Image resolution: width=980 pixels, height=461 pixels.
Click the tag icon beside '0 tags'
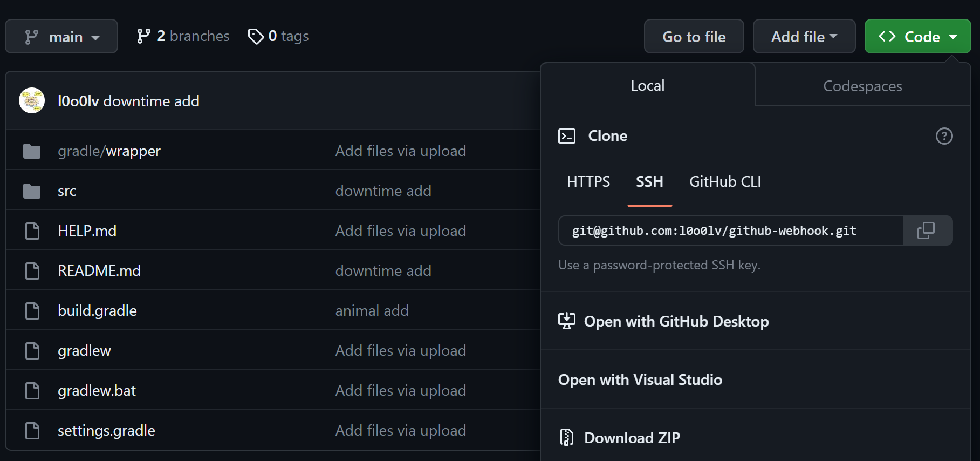tap(255, 37)
